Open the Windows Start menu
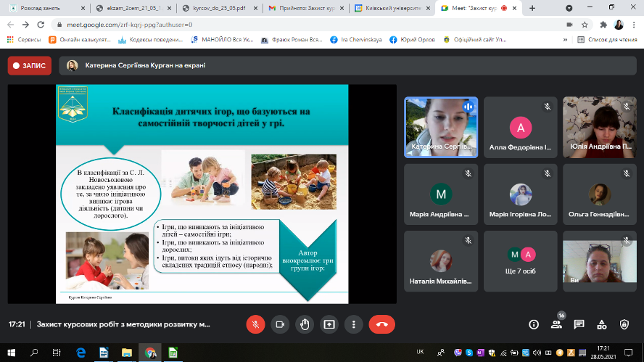The image size is (644, 362). point(10,353)
